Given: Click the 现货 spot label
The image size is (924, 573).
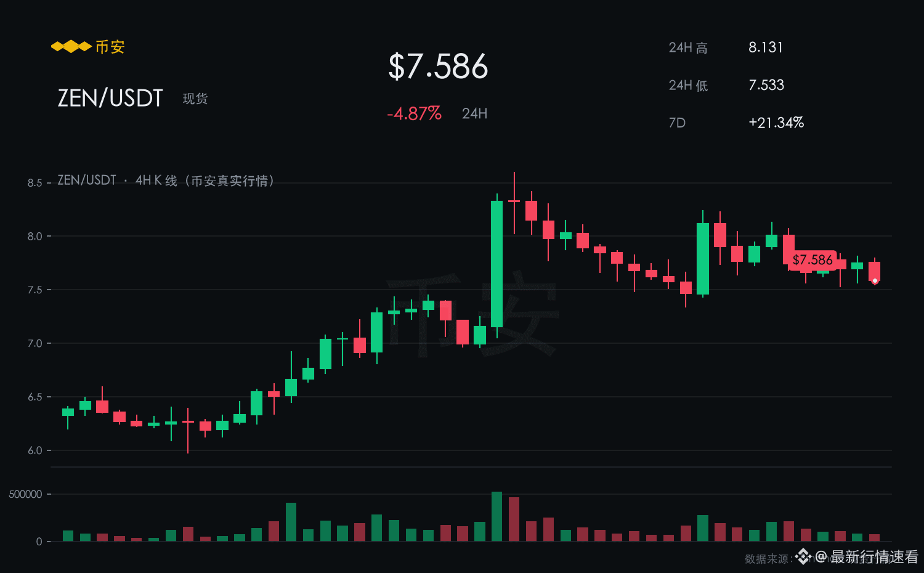Looking at the screenshot, I should 195,99.
